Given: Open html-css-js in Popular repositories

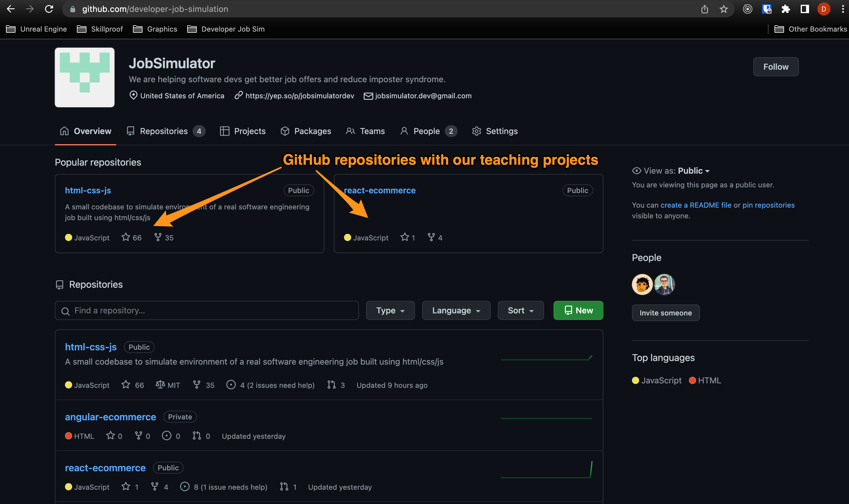Looking at the screenshot, I should pos(88,190).
